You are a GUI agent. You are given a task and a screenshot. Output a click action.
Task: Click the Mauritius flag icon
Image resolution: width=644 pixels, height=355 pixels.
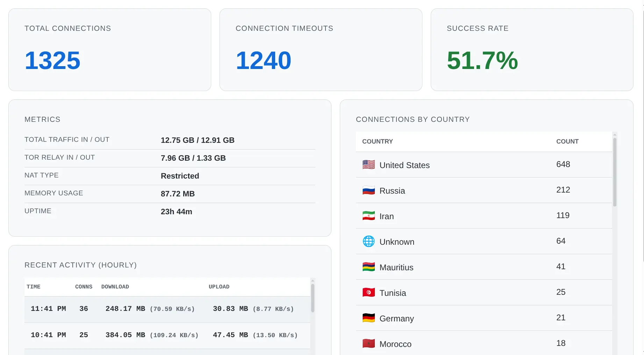pyautogui.click(x=368, y=267)
